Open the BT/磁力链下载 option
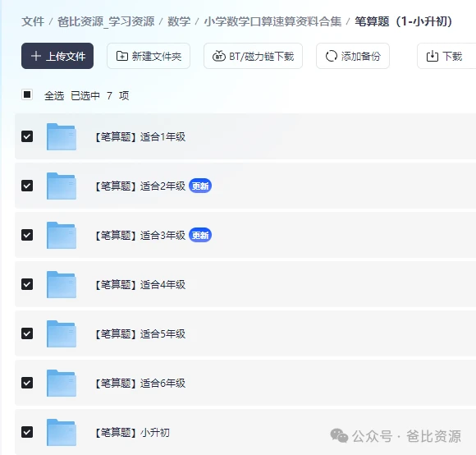Image resolution: width=476 pixels, height=455 pixels. (x=253, y=56)
